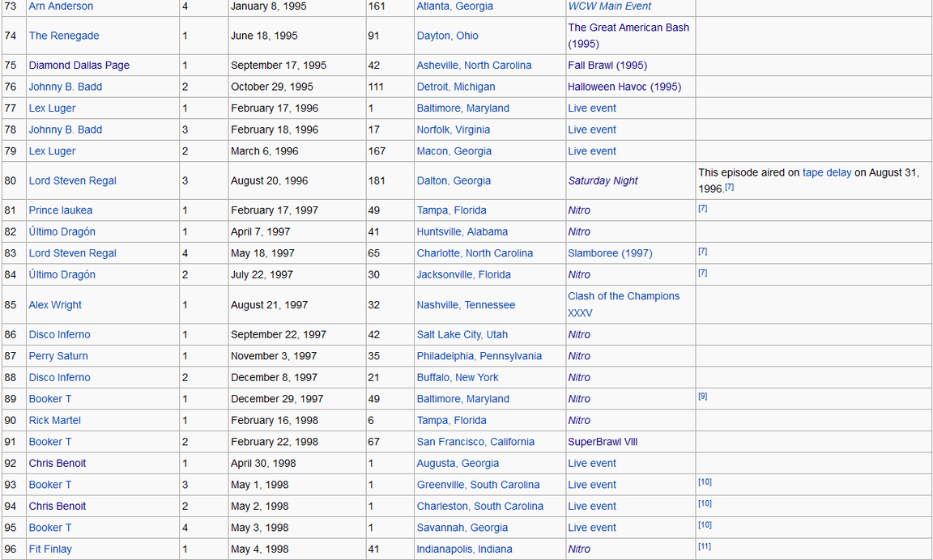Click the Alex Wright link
933x560 pixels.
pyautogui.click(x=55, y=305)
